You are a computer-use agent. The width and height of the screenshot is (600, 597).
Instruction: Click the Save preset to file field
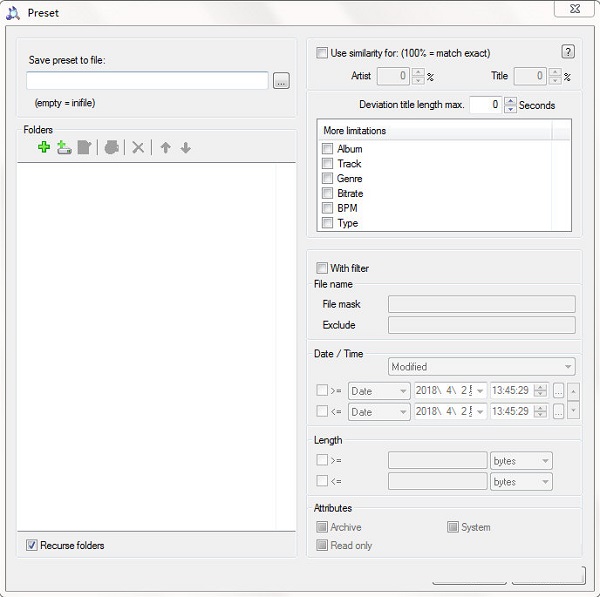[147, 81]
